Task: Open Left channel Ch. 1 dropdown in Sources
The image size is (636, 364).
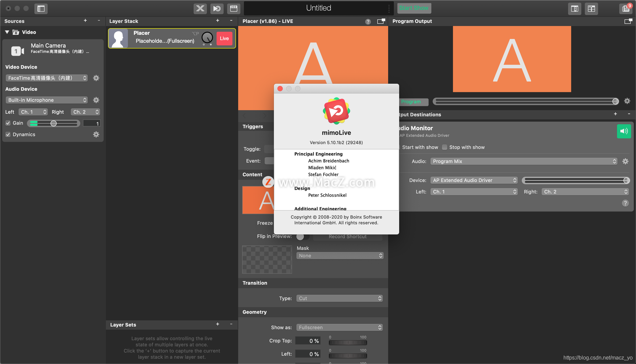Action: 33,112
